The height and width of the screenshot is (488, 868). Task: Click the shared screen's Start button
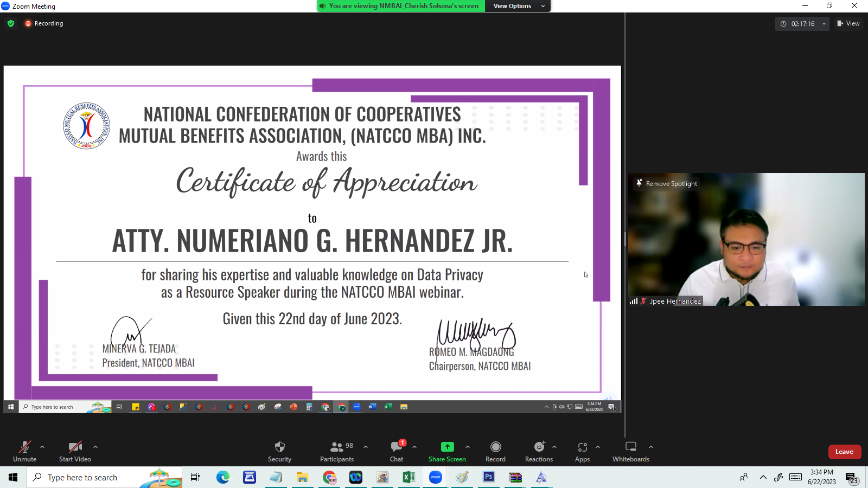click(x=11, y=407)
